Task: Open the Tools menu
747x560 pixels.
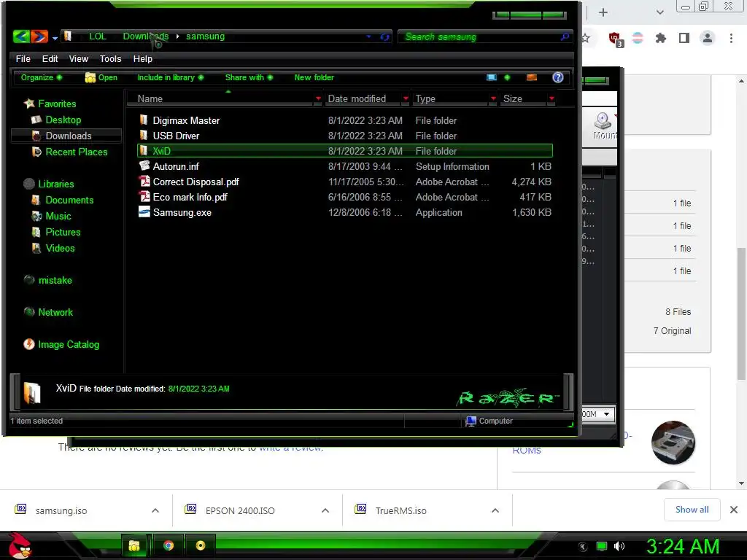Action: point(110,58)
